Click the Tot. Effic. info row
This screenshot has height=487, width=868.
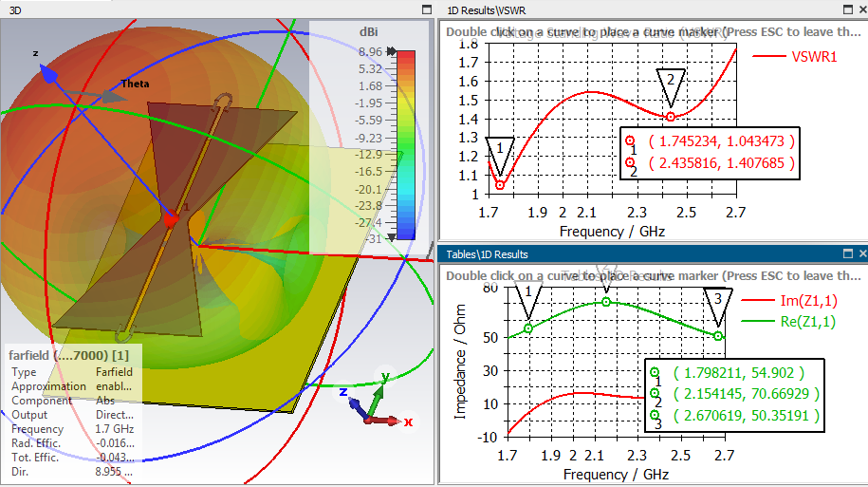click(72, 458)
